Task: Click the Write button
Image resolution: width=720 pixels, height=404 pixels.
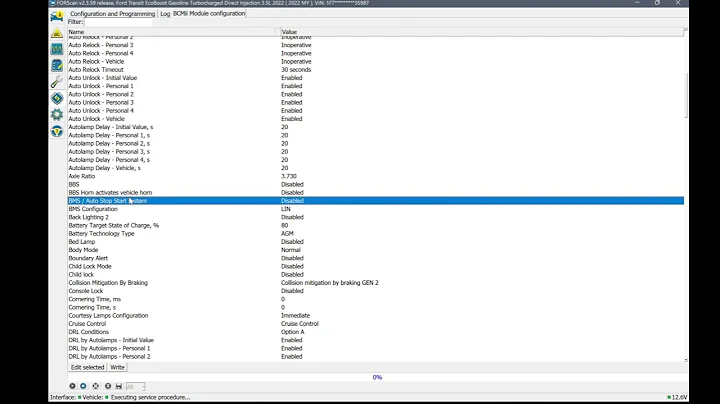Action: click(x=118, y=367)
